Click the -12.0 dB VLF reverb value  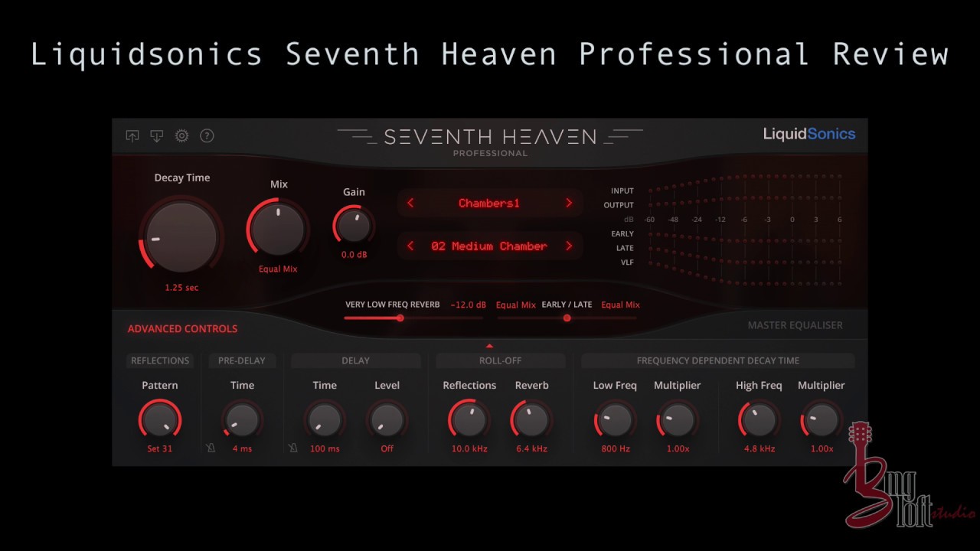point(468,305)
